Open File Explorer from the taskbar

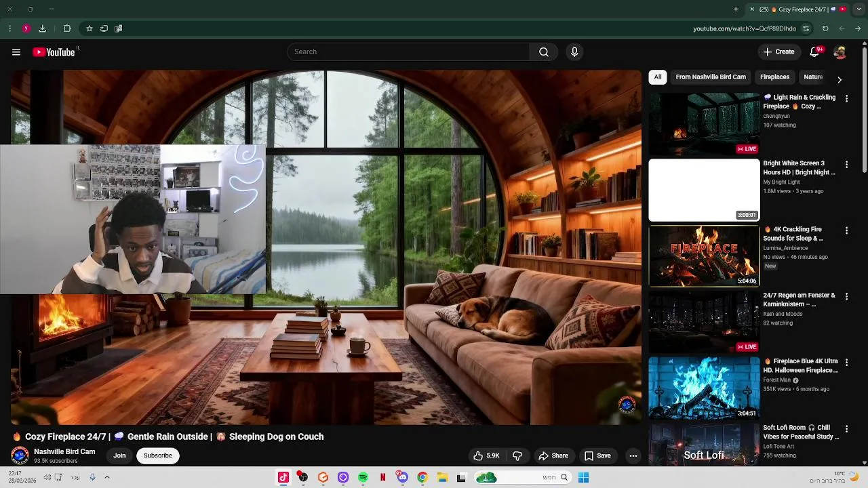(x=442, y=478)
